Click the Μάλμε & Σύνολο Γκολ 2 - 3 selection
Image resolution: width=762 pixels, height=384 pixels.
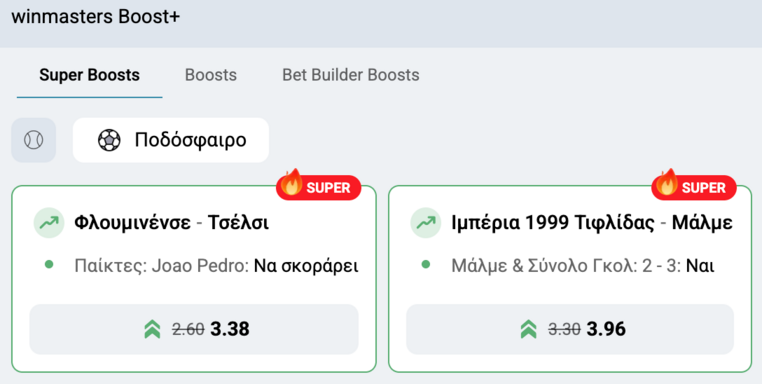[x=583, y=266]
